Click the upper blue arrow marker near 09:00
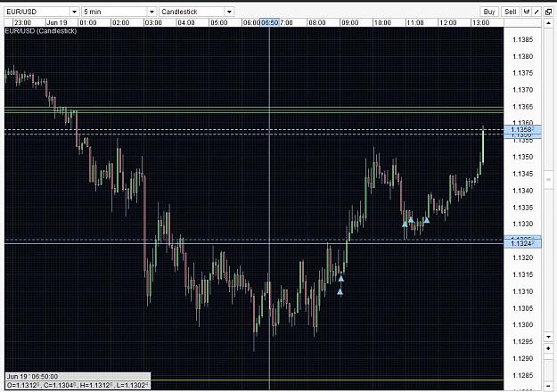Viewport: 557px width, 392px height. pyautogui.click(x=341, y=279)
